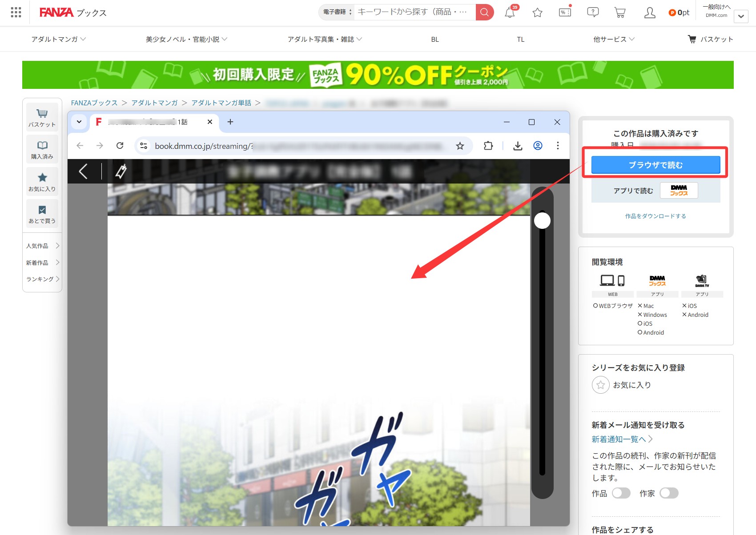This screenshot has height=535, width=756.
Task: Open the app grid launcher icon
Action: pyautogui.click(x=16, y=12)
